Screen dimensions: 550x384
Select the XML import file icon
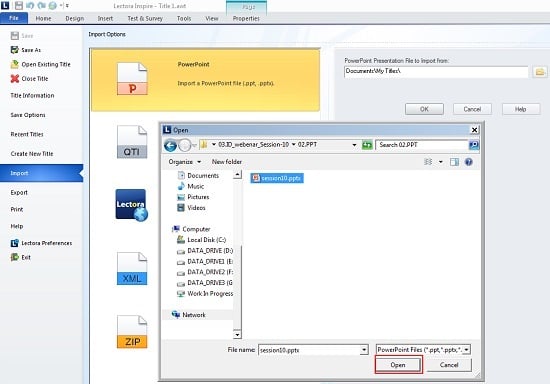tap(132, 268)
